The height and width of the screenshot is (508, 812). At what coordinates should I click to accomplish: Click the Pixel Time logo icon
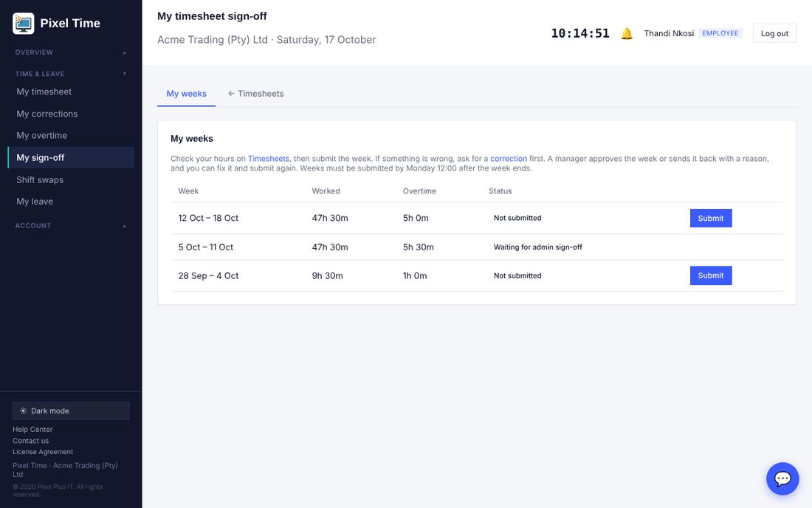pos(24,24)
